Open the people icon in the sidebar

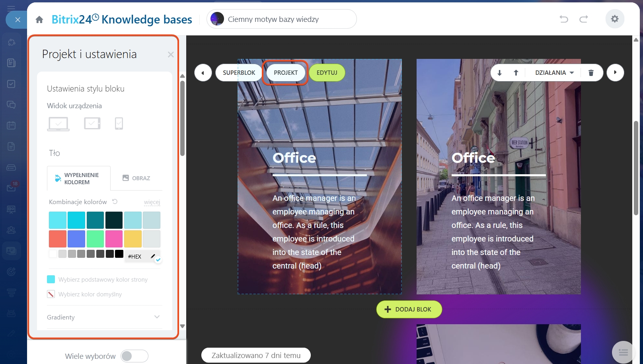click(12, 230)
